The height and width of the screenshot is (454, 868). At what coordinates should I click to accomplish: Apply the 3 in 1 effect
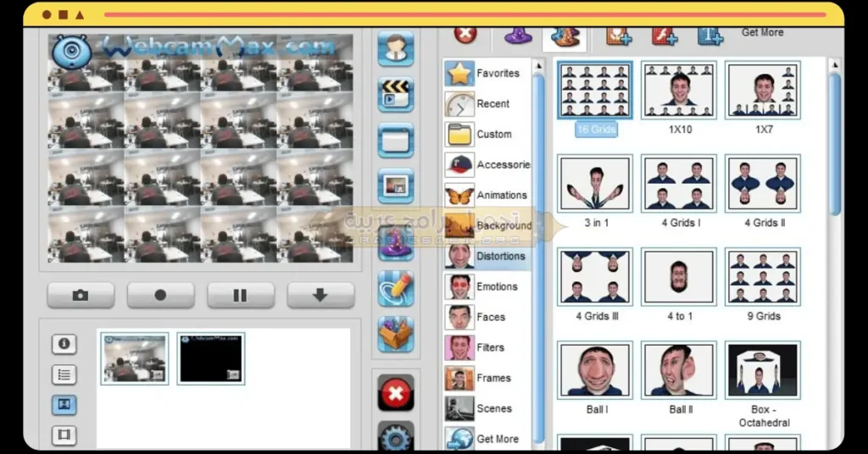(595, 184)
